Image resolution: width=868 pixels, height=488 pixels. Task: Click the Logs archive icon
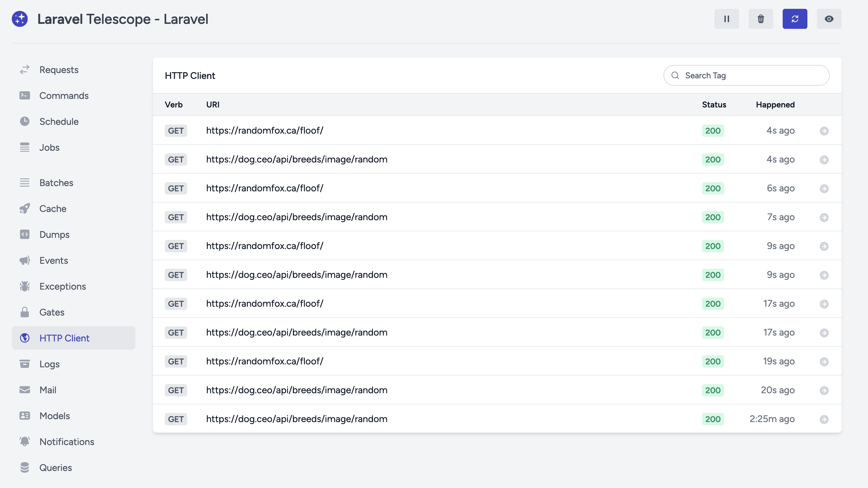tap(25, 364)
